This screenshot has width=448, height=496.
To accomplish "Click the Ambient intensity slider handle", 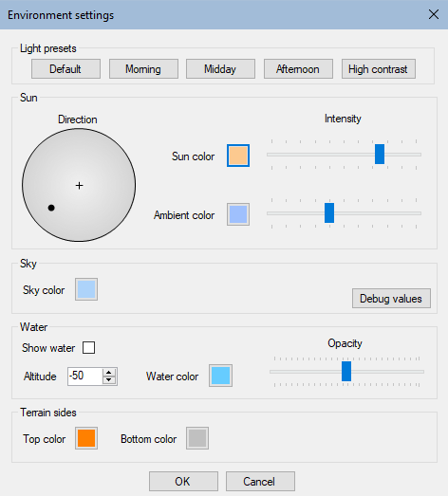I will [x=329, y=212].
